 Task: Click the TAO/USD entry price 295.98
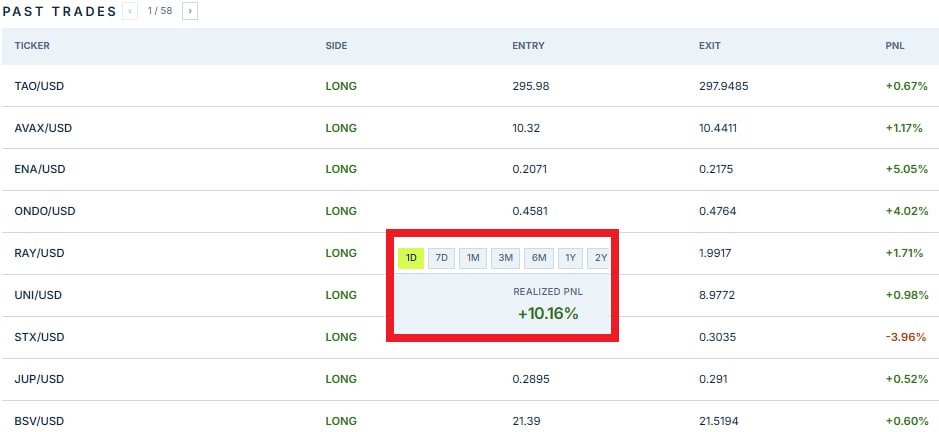531,86
